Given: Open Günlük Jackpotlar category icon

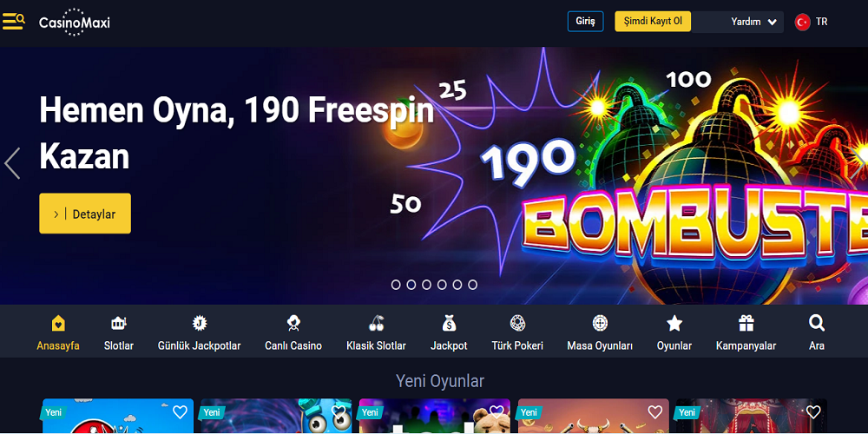Looking at the screenshot, I should (x=200, y=323).
